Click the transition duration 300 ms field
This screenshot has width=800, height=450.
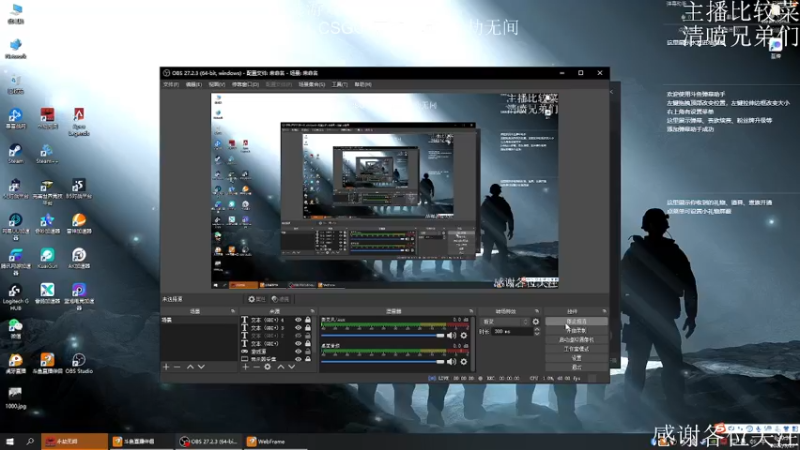[512, 332]
